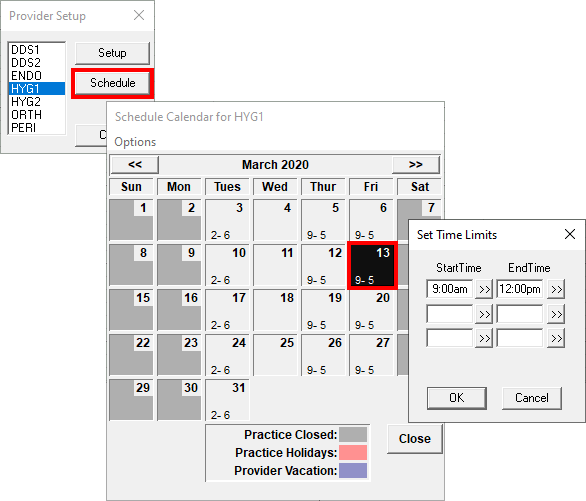This screenshot has height=501, width=586.
Task: Select provider HYG1 in the list
Action: tap(36, 89)
